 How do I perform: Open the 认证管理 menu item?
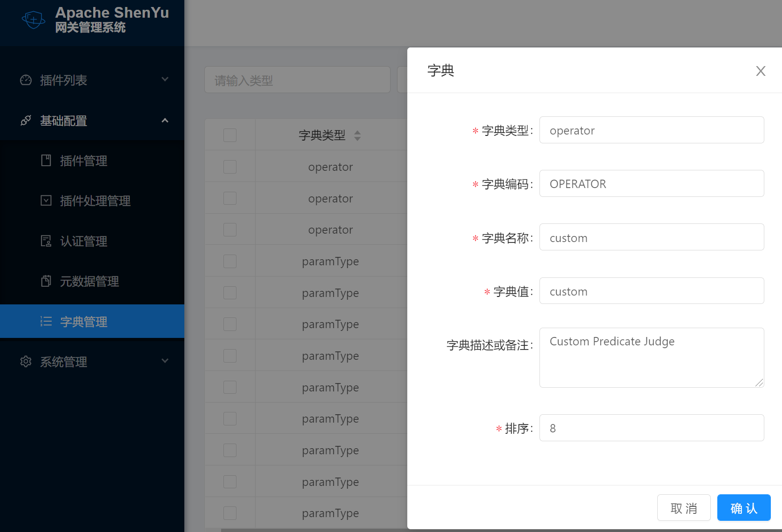pyautogui.click(x=84, y=241)
